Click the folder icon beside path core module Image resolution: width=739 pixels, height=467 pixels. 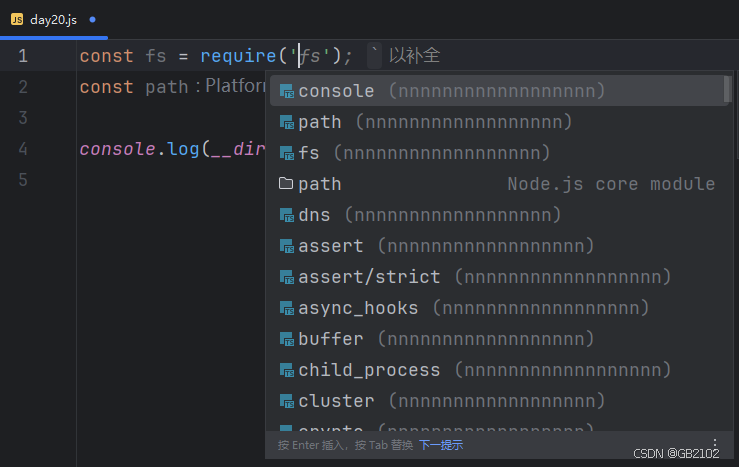(286, 183)
